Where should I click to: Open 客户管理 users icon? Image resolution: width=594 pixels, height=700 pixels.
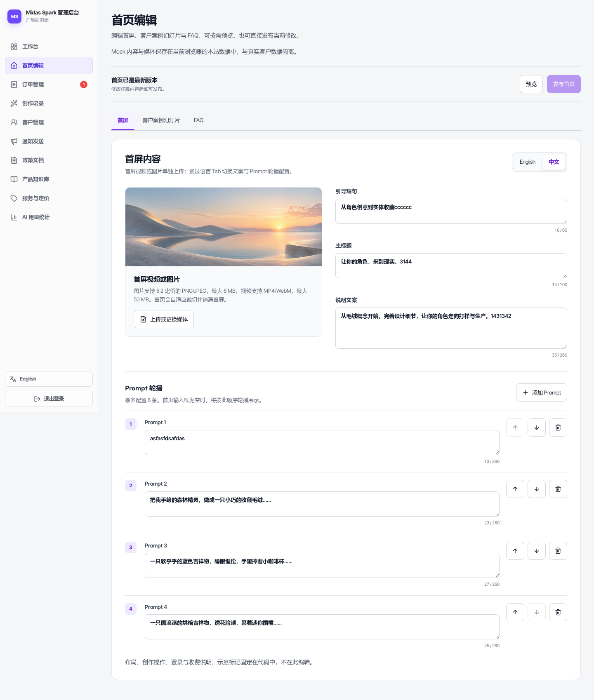[x=14, y=122]
